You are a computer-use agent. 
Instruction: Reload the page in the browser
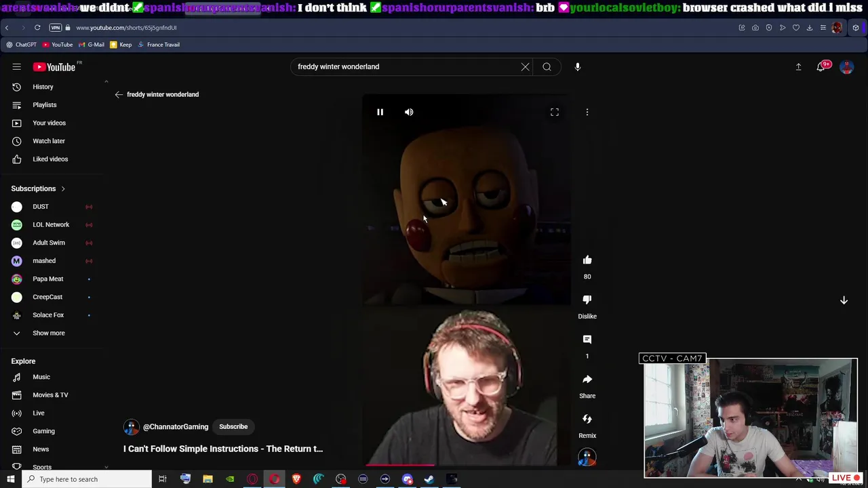click(37, 28)
